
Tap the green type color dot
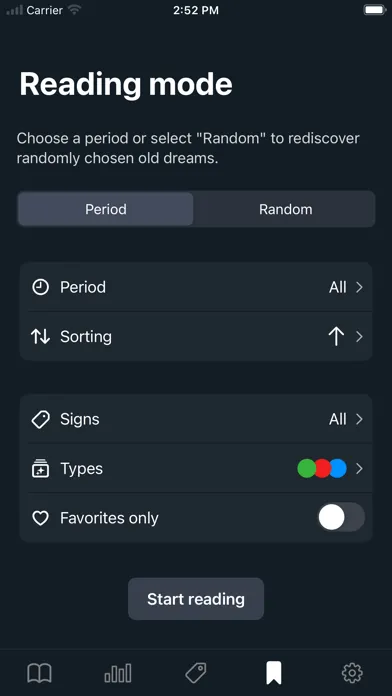(x=306, y=468)
